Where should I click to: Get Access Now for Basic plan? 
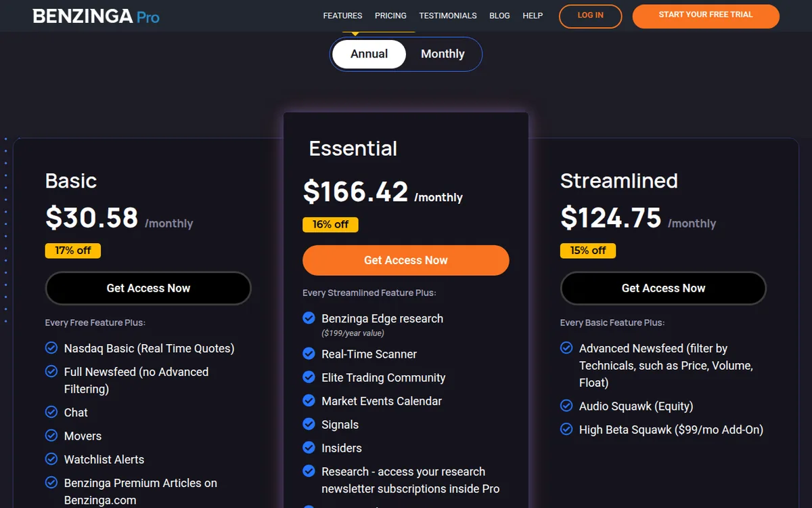[148, 289]
